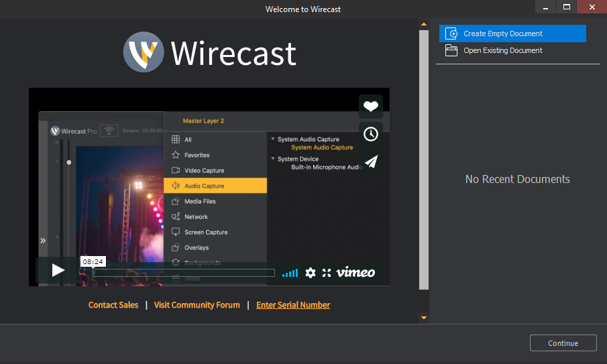Close the Welcome to Wirecast window

pos(592,7)
